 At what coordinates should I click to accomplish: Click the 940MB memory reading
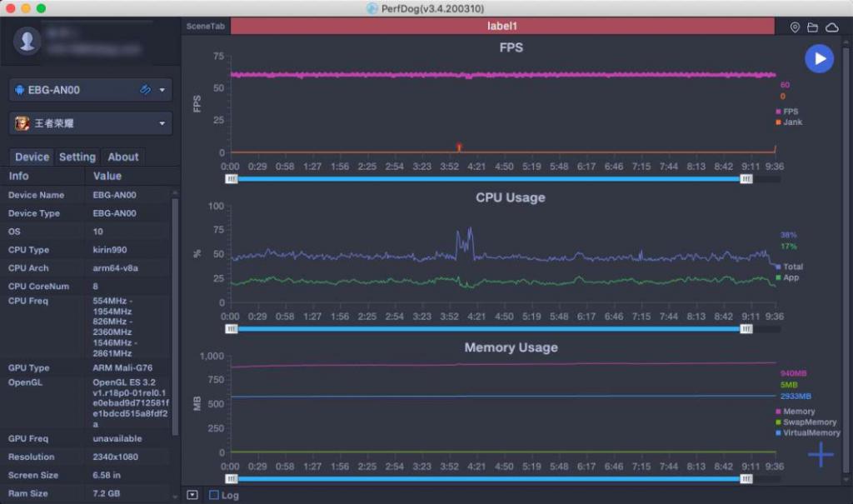pos(793,373)
